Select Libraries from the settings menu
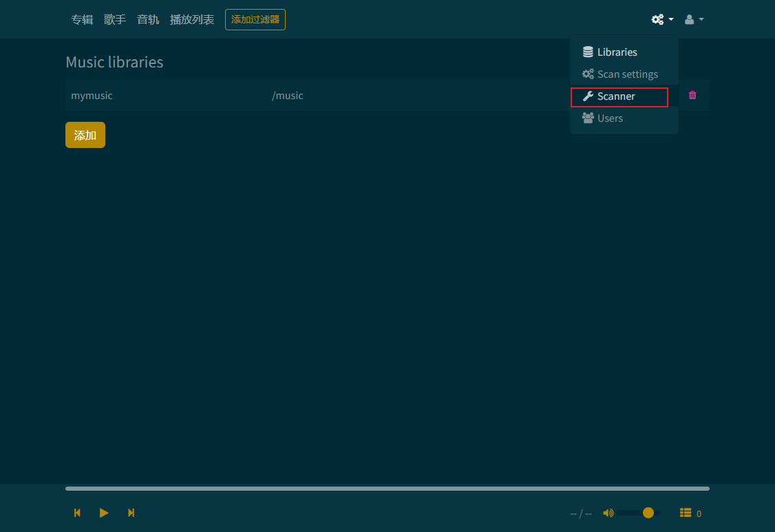The width and height of the screenshot is (775, 532). 624,52
